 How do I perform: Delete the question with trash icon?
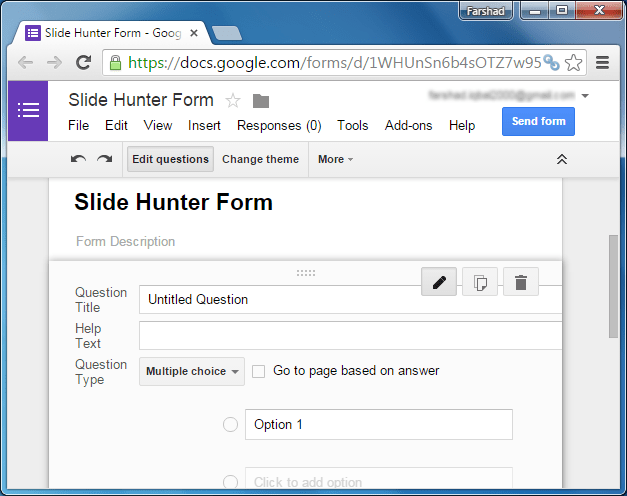pyautogui.click(x=521, y=282)
